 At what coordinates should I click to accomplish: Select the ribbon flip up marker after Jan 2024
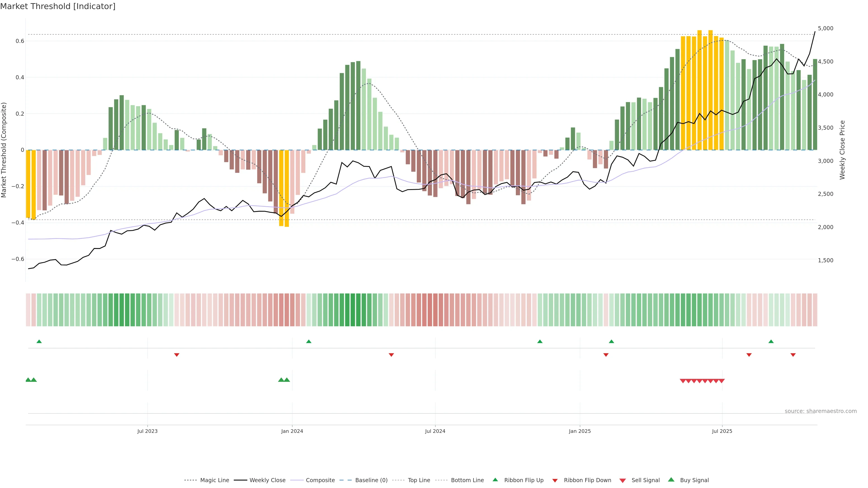309,342
